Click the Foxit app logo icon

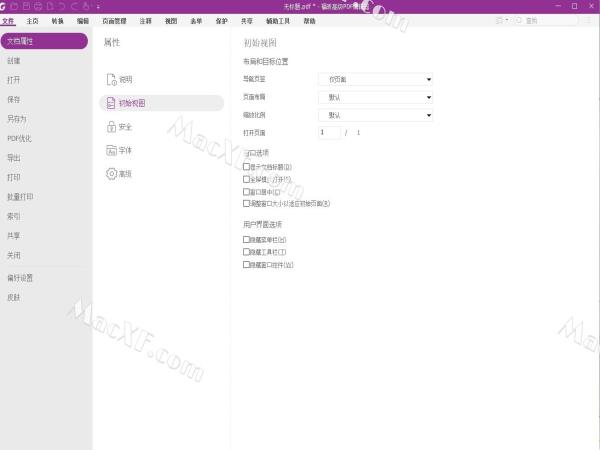(x=7, y=6)
